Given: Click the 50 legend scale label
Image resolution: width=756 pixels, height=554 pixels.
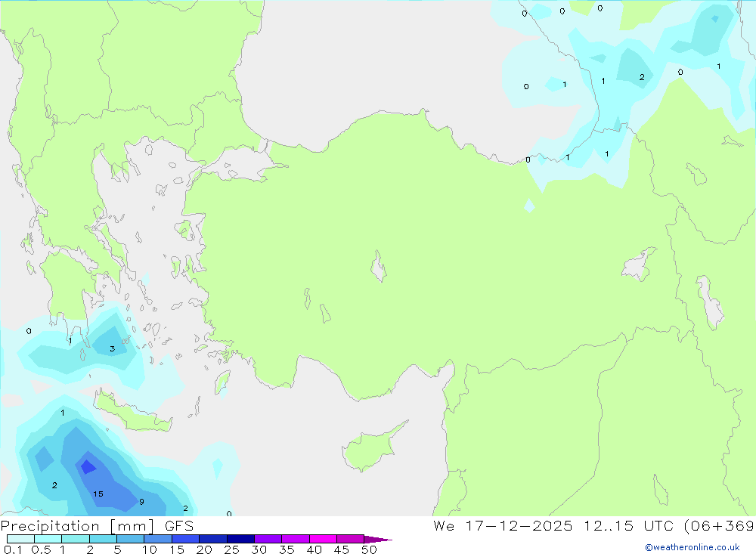Looking at the screenshot, I should pos(369,549).
